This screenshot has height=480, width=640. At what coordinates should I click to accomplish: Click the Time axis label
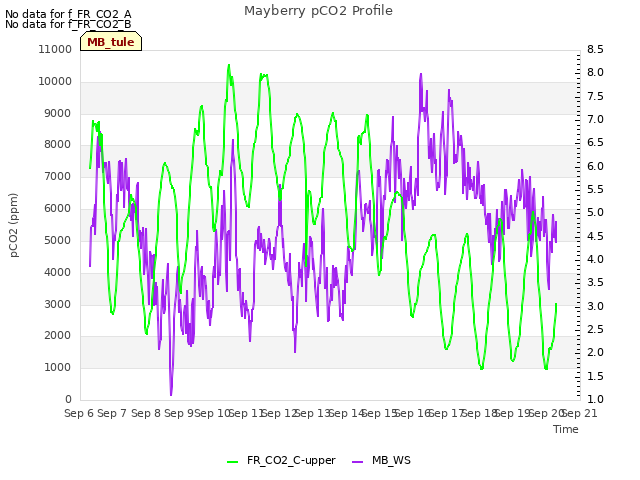(x=566, y=429)
